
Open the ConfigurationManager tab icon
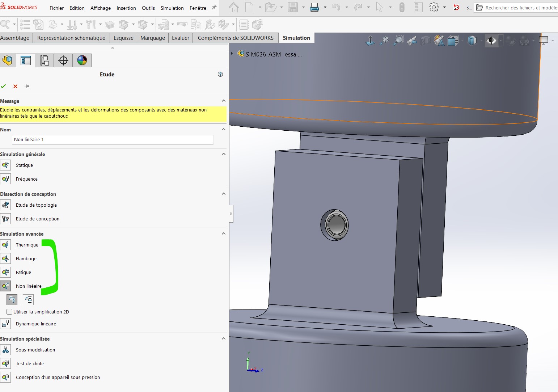pyautogui.click(x=45, y=60)
